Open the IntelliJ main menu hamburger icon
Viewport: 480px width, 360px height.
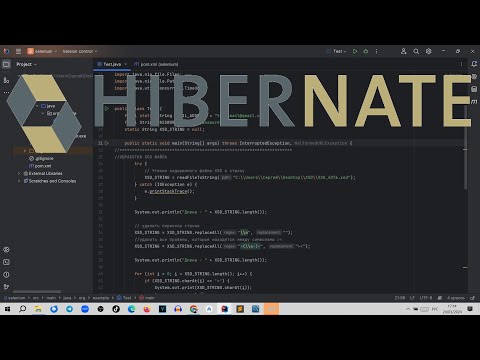coord(19,51)
